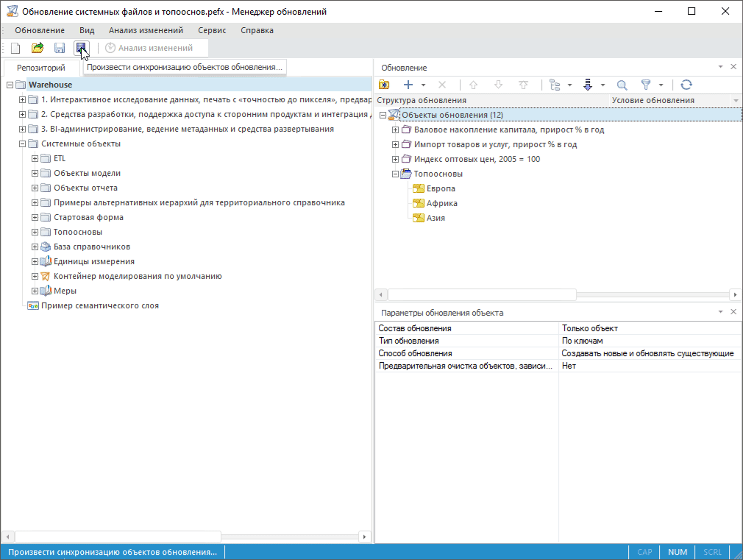Click the delete X icon in update toolbar
The height and width of the screenshot is (560, 743).
click(x=442, y=85)
